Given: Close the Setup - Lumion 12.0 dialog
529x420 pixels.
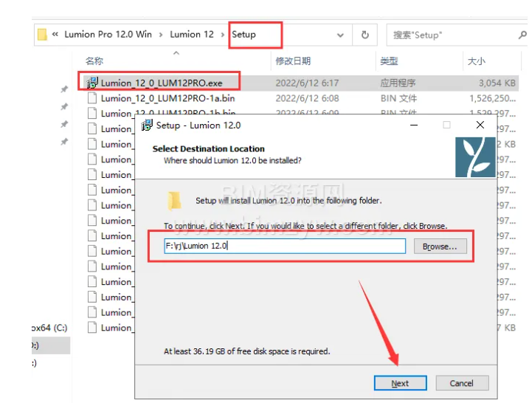Looking at the screenshot, I should click(480, 125).
